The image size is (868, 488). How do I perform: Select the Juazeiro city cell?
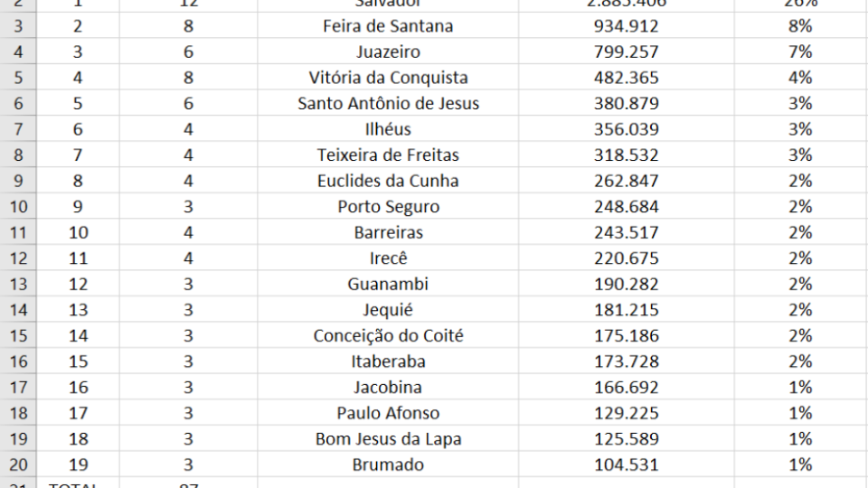(388, 52)
